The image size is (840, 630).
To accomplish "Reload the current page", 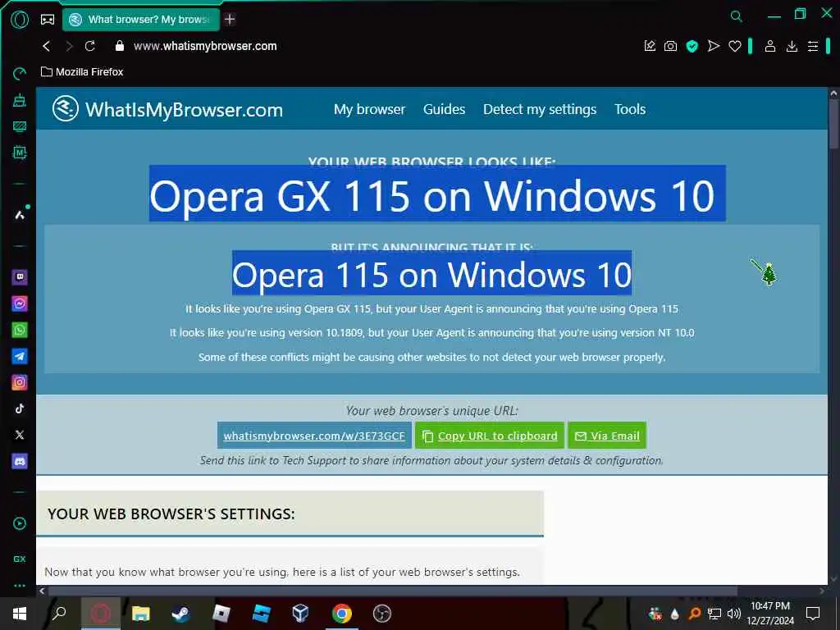I will tap(90, 46).
